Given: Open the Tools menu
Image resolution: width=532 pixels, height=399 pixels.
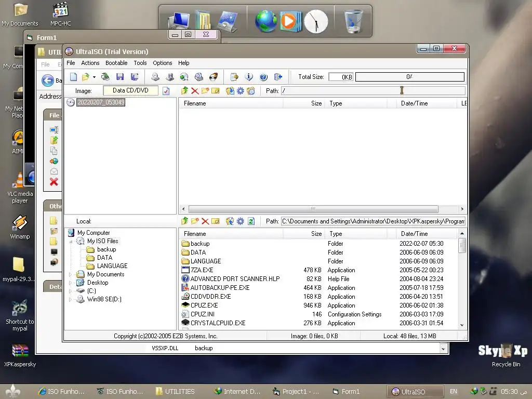Looking at the screenshot, I should (x=140, y=63).
